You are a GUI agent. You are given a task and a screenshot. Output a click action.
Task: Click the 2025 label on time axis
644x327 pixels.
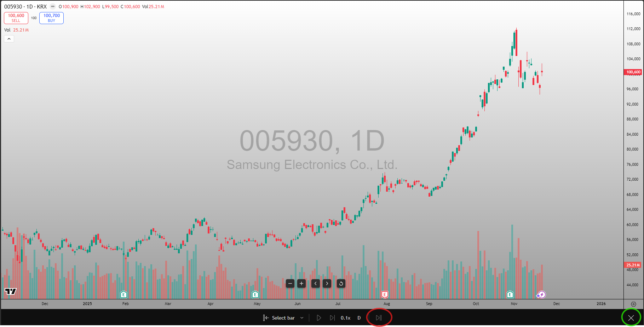(87, 304)
